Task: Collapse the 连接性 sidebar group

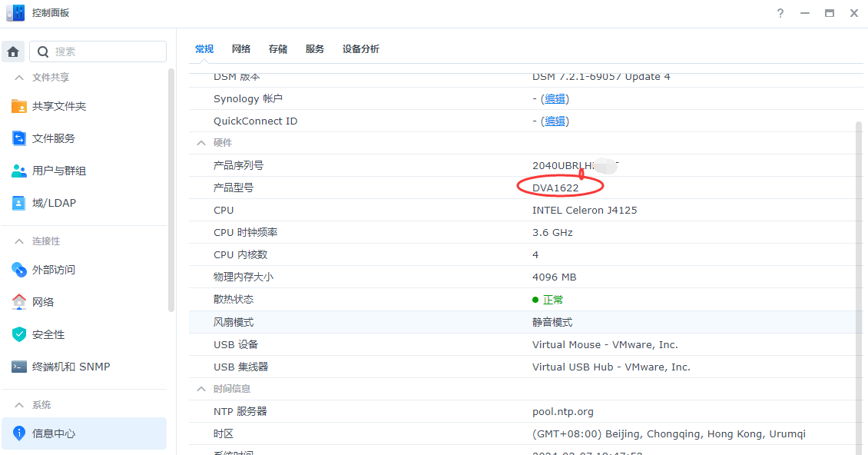Action: click(18, 241)
